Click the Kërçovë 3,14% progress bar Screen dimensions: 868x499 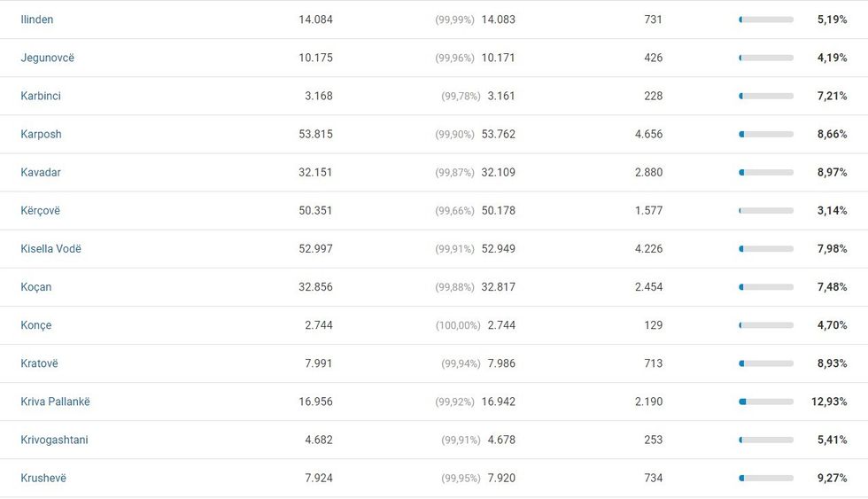766,211
